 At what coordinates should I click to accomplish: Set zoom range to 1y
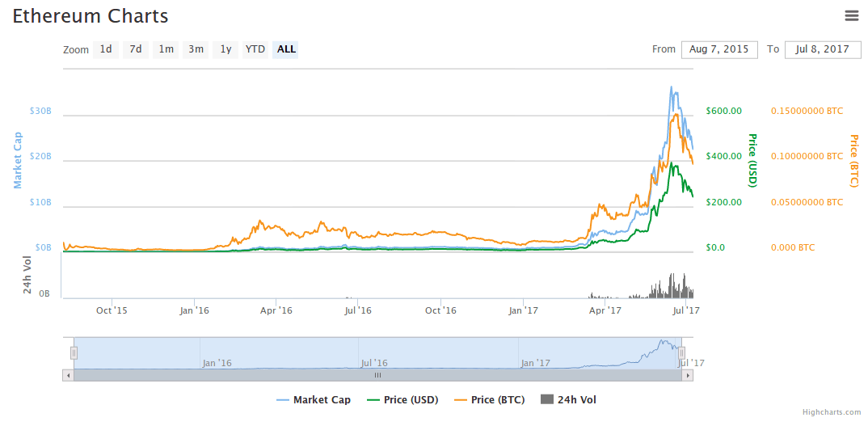[225, 49]
